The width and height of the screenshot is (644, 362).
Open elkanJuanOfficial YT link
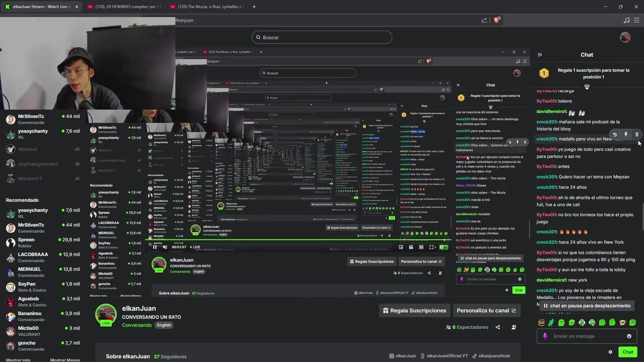pos(444,356)
